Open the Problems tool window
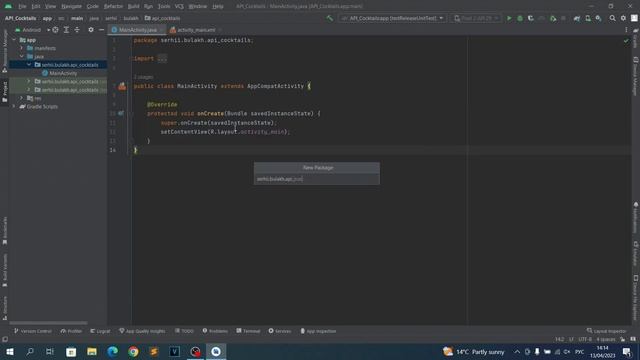Screen dimensions: 640x360 (215, 331)
